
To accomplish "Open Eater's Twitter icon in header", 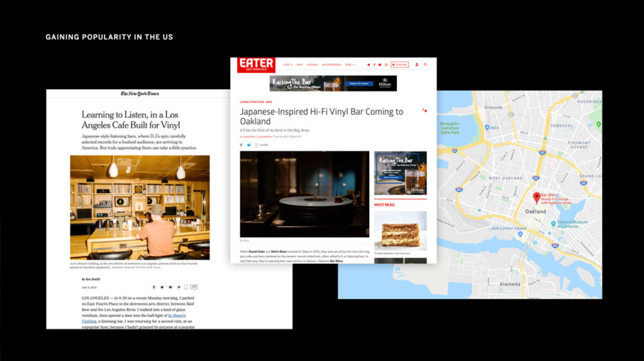I will (369, 65).
